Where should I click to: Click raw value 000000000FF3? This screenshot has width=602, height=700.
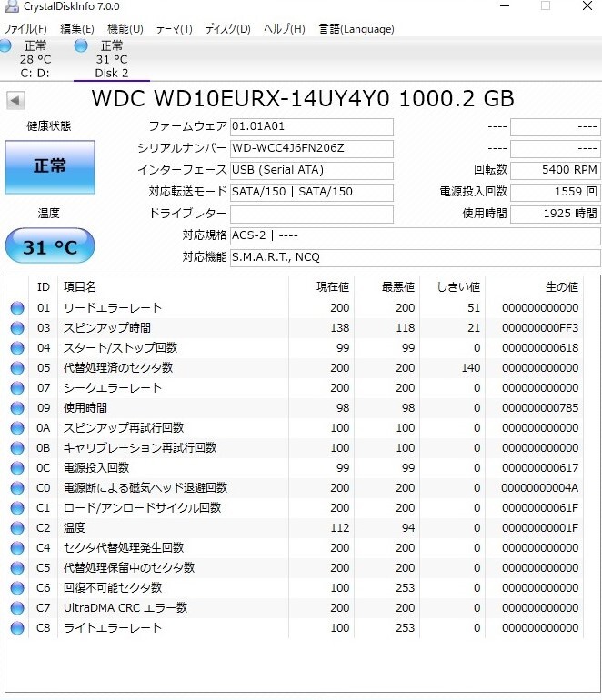click(540, 328)
